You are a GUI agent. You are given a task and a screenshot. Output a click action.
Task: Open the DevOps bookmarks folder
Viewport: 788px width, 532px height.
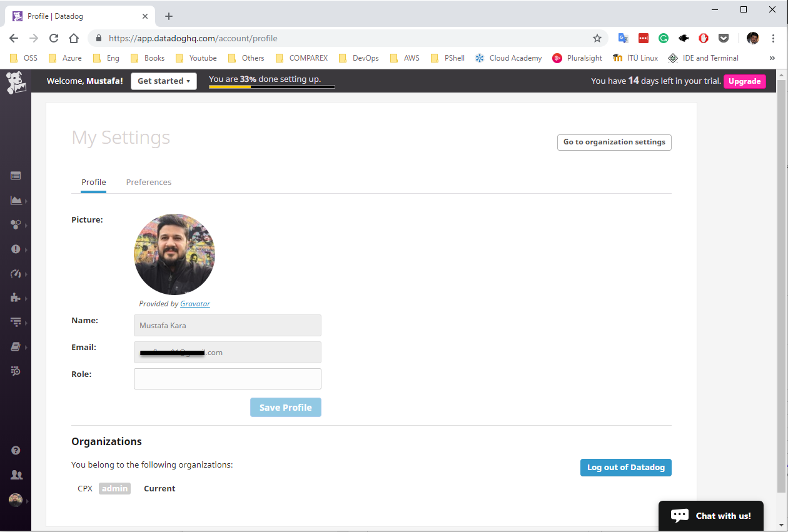pos(358,58)
